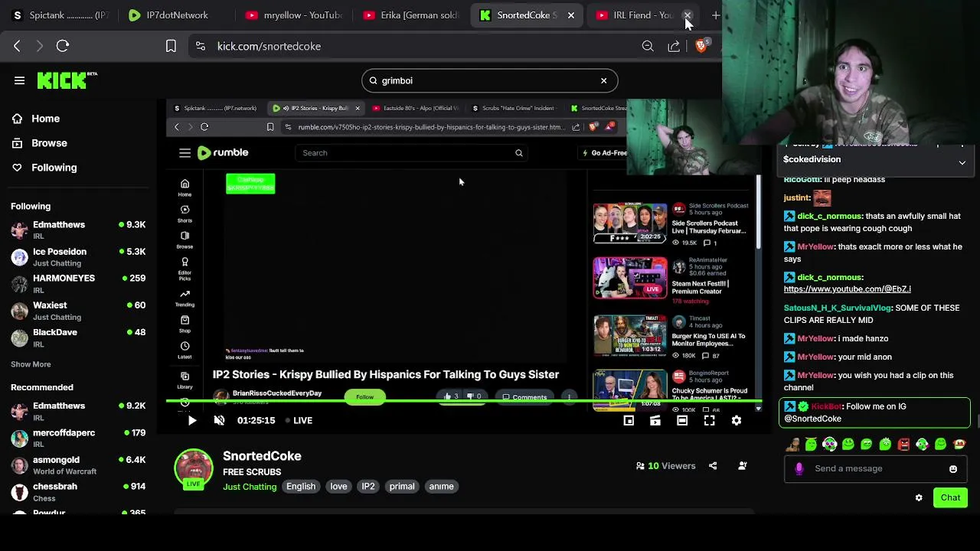
Task: Select the IP2 tag
Action: tap(368, 487)
